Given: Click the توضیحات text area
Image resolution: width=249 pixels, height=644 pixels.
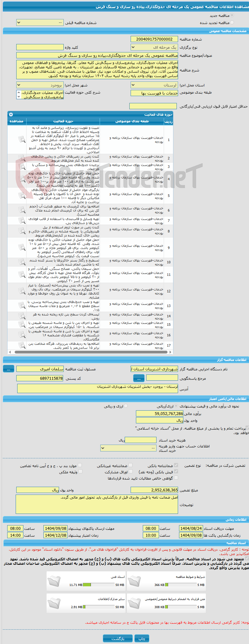Looking at the screenshot, I should (x=97, y=504).
